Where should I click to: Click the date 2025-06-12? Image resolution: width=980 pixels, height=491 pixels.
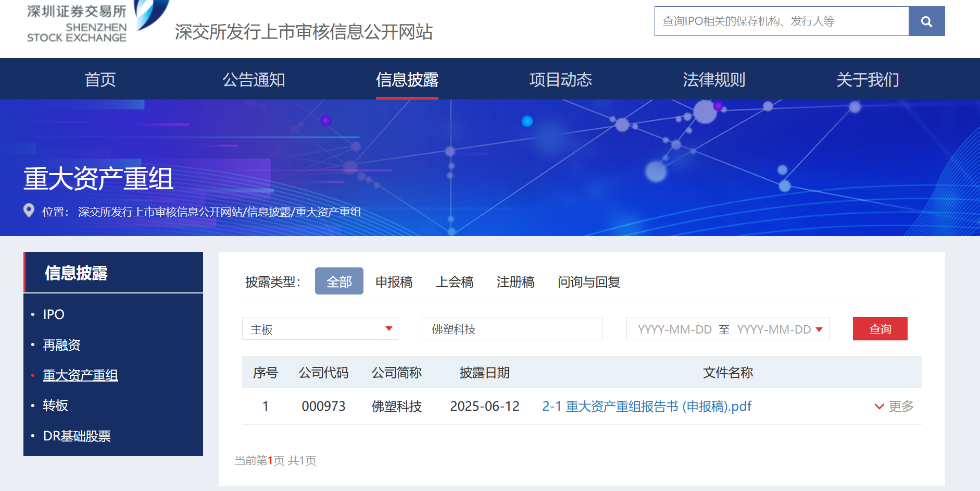click(485, 406)
